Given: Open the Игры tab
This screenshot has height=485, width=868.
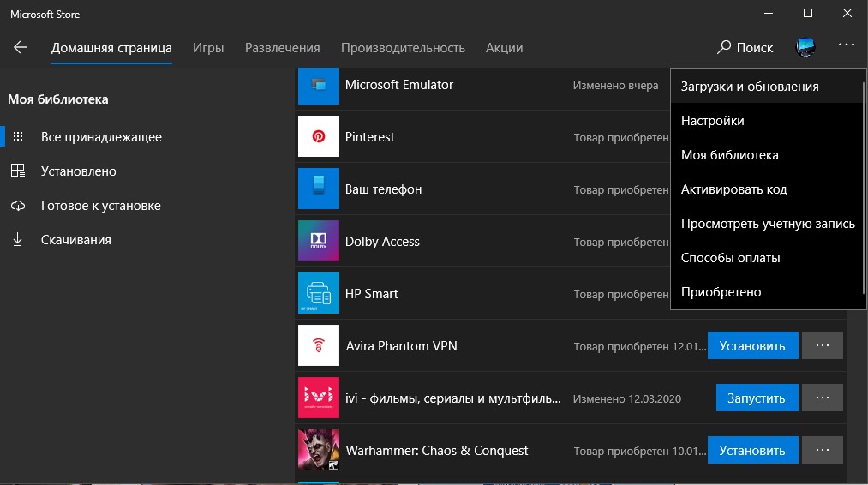Looking at the screenshot, I should tap(208, 48).
